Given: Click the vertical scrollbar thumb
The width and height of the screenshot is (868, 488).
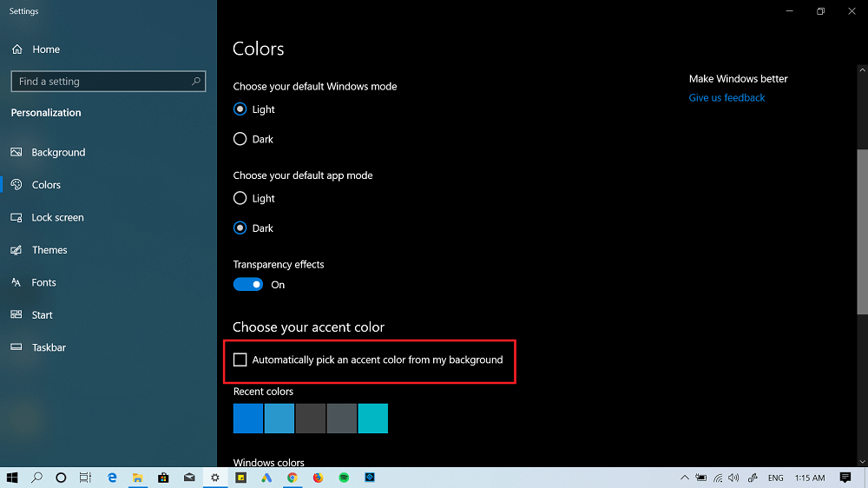Looking at the screenshot, I should pyautogui.click(x=862, y=232).
